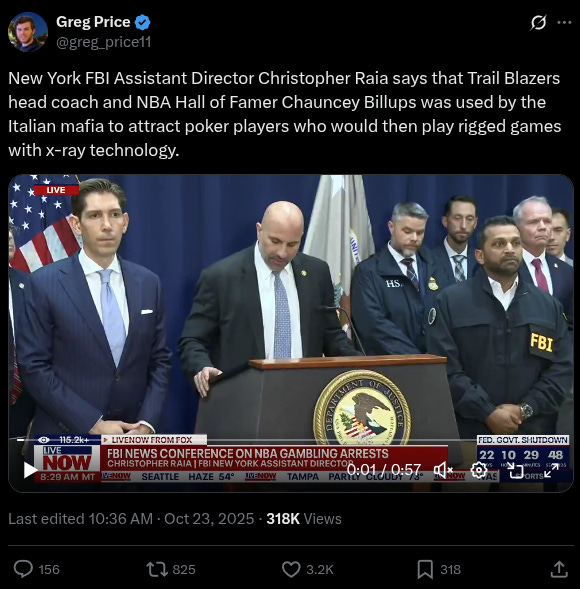Image resolution: width=580 pixels, height=589 pixels.
Task: Click the Grok icon on the post
Action: point(538,23)
